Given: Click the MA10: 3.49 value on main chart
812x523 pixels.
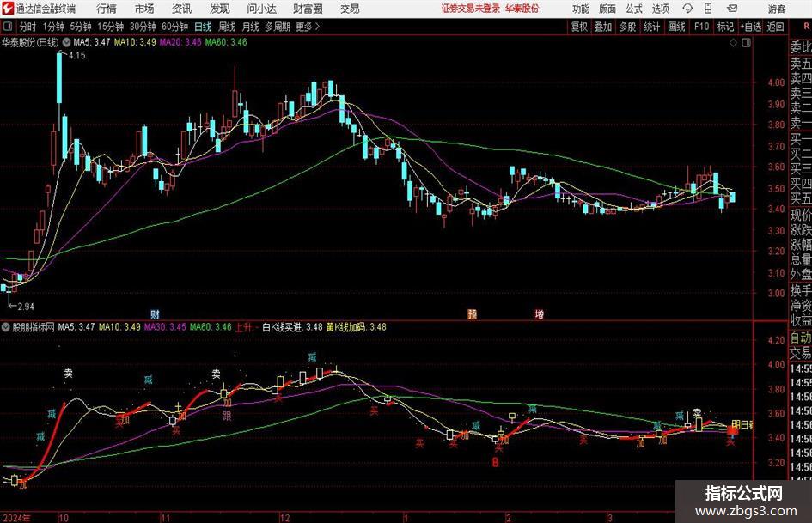Looking at the screenshot, I should 135,42.
